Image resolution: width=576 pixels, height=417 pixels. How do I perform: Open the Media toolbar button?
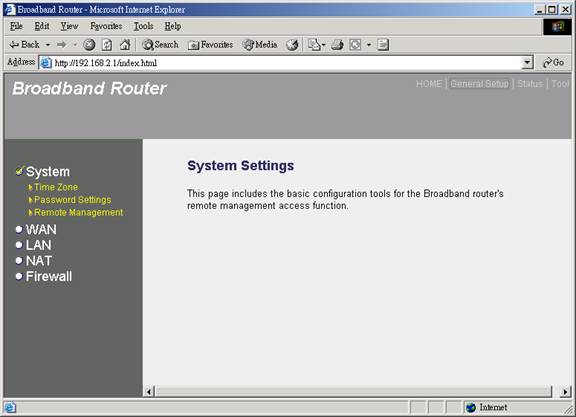(x=260, y=45)
